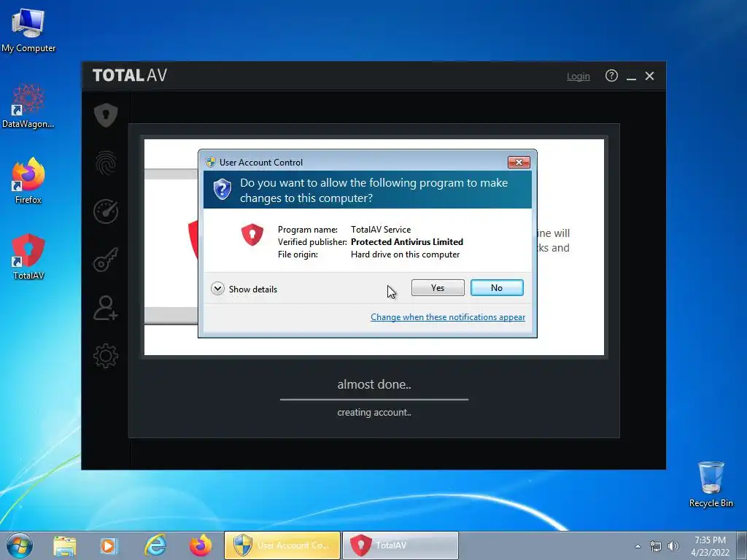Image resolution: width=747 pixels, height=560 pixels.
Task: Switch to User Account Control taskbar button
Action: click(x=282, y=545)
